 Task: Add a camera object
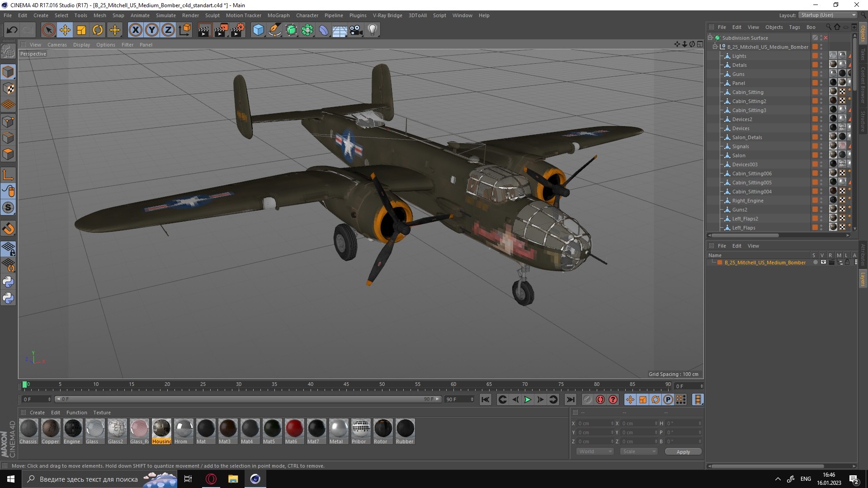(x=356, y=30)
